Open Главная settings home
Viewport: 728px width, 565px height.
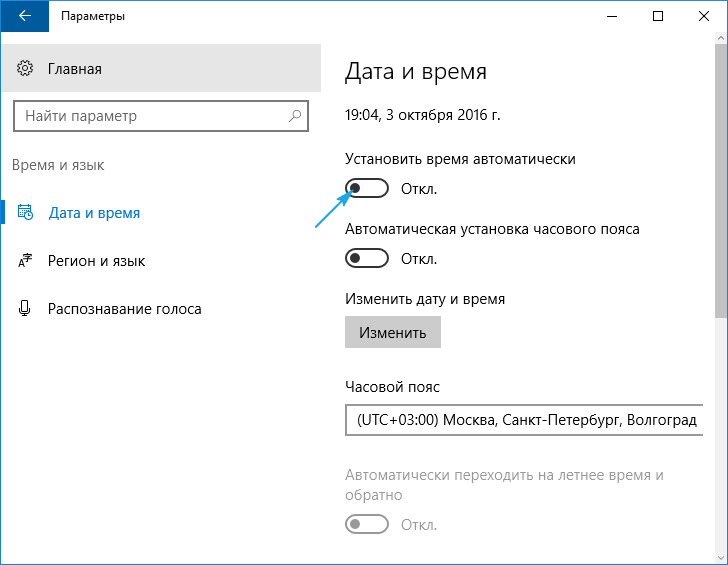coord(74,69)
